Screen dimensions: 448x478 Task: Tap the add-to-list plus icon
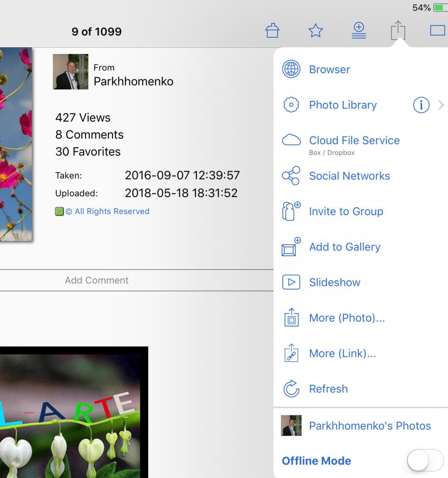click(x=359, y=30)
